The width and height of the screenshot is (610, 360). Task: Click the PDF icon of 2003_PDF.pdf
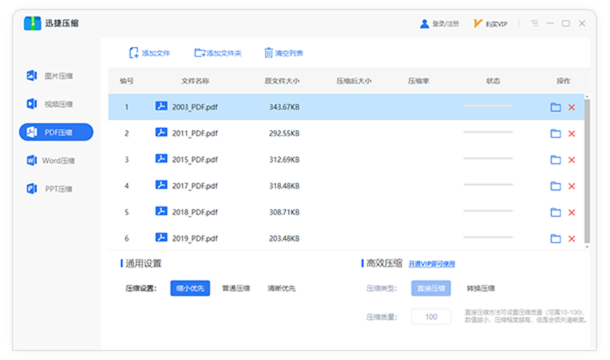[x=161, y=106]
